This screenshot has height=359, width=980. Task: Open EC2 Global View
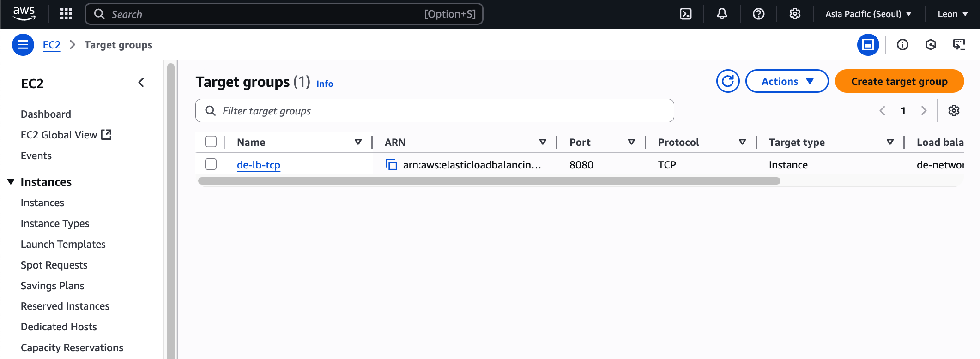[59, 135]
